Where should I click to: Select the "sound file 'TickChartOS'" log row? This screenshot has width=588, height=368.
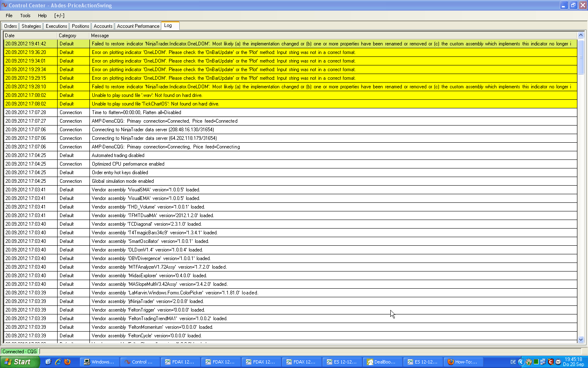pos(290,104)
